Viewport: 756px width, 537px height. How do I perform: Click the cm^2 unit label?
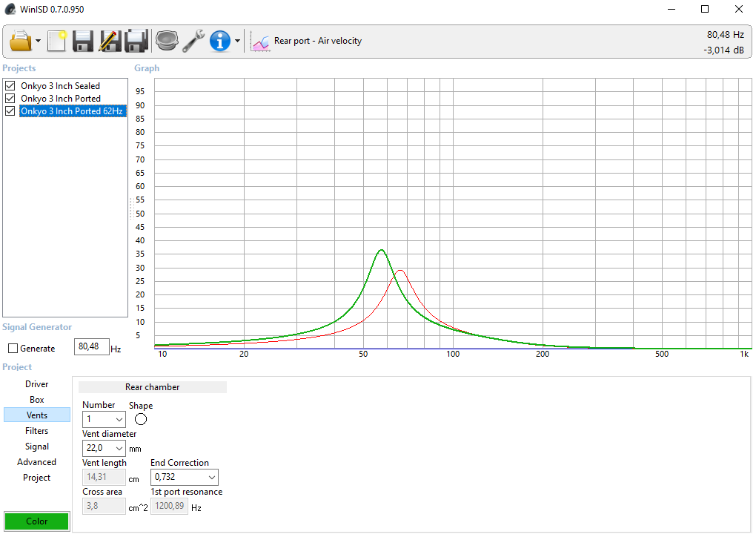pyautogui.click(x=138, y=508)
